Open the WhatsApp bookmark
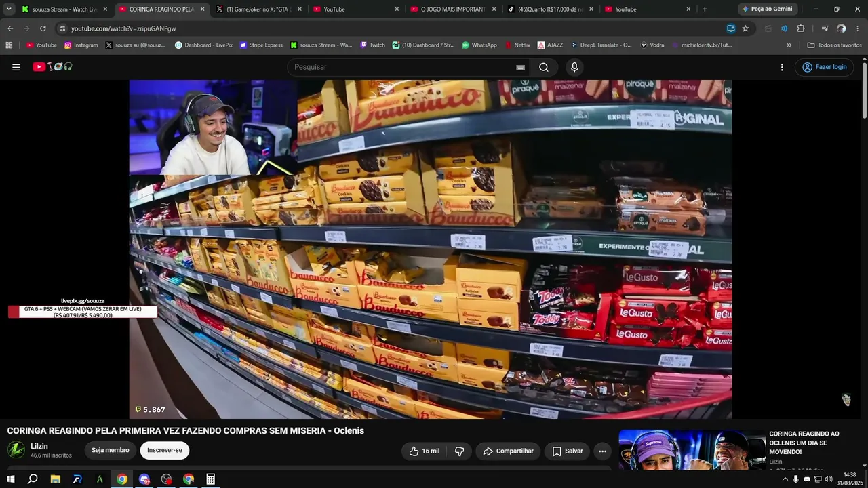 [479, 45]
